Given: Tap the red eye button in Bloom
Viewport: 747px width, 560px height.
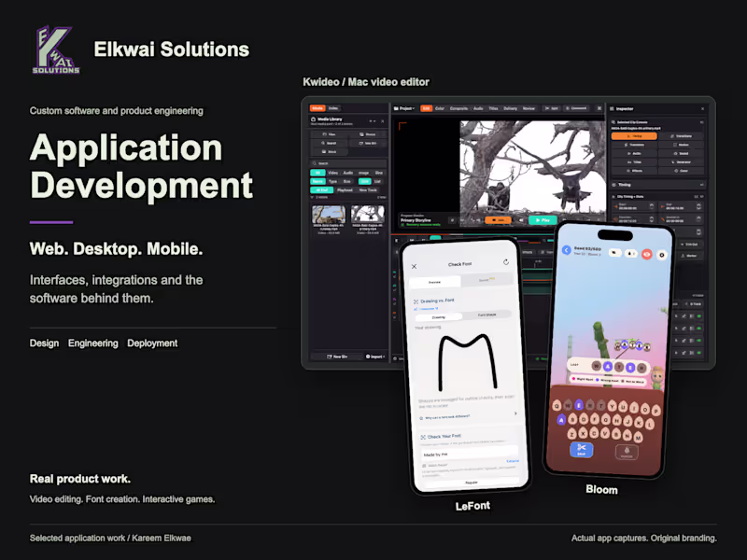Looking at the screenshot, I should [x=646, y=254].
